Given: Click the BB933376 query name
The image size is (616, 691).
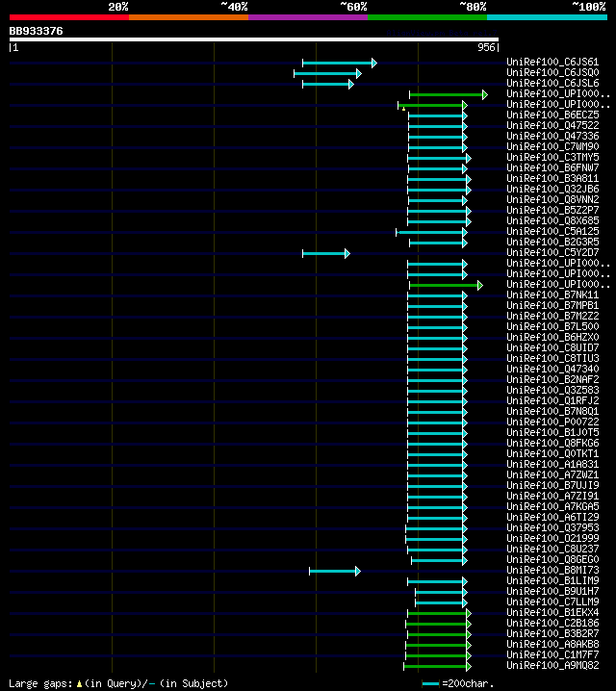Looking at the screenshot, I should pyautogui.click(x=37, y=31).
